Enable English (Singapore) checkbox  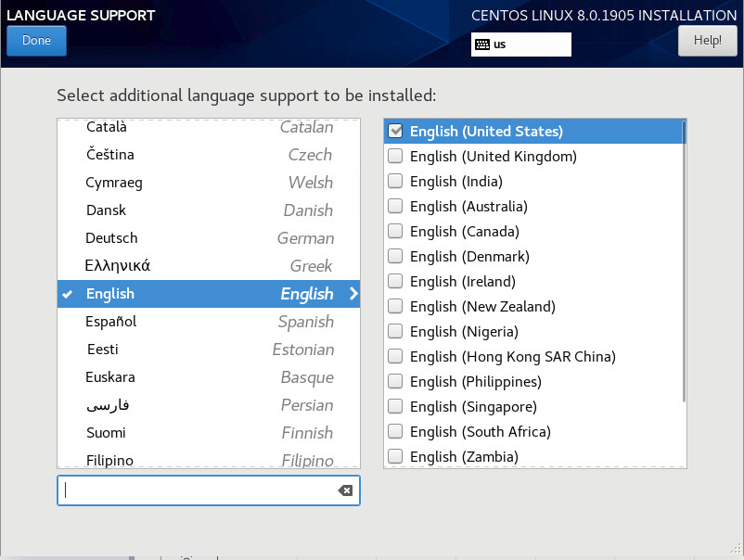point(395,407)
